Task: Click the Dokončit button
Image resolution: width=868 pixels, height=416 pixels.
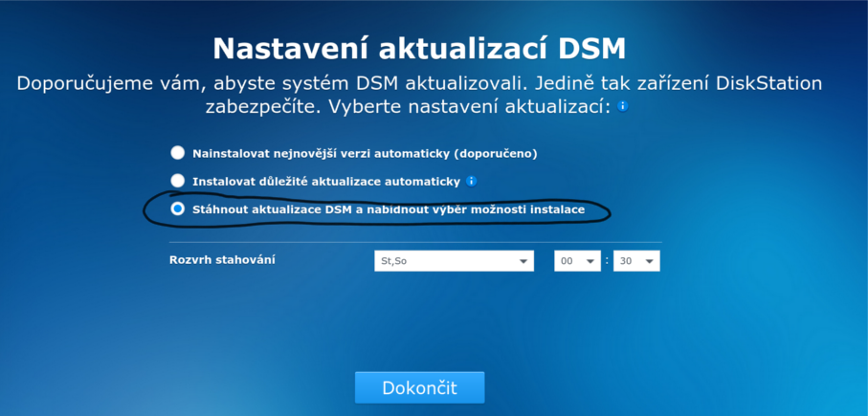Action: pyautogui.click(x=419, y=387)
